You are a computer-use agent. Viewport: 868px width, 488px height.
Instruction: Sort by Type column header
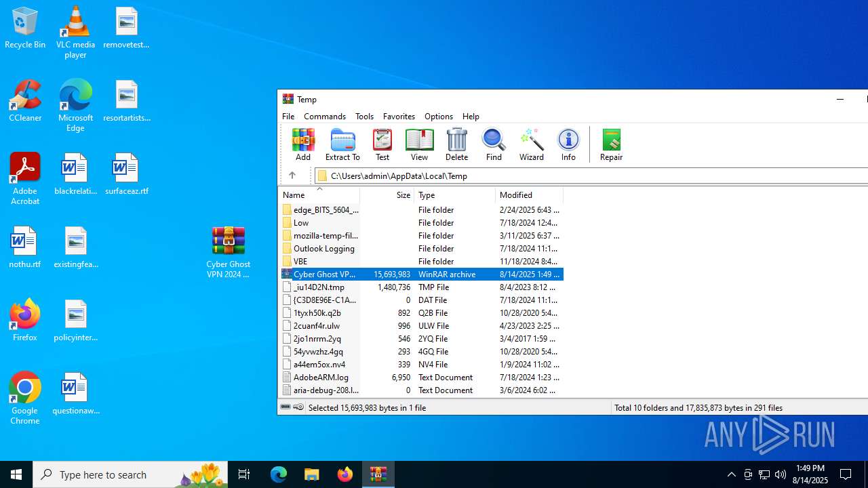(x=455, y=195)
